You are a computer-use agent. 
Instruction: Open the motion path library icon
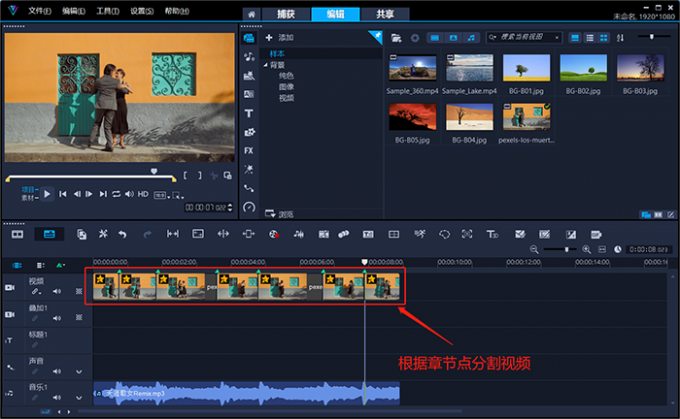(x=249, y=188)
